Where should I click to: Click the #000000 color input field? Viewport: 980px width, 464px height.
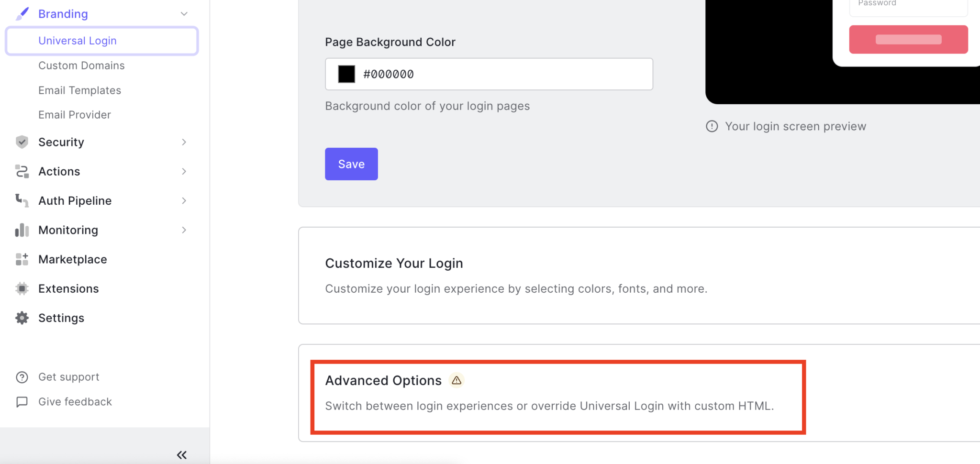(479, 74)
